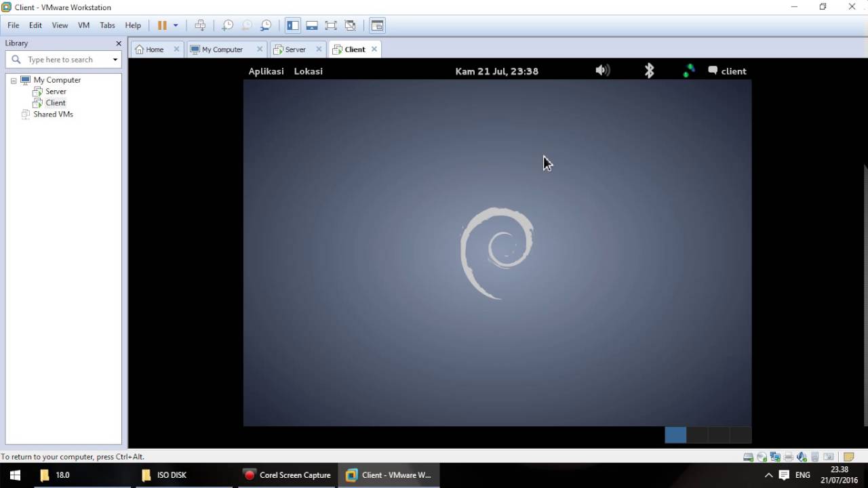Close the Home tab

point(176,49)
